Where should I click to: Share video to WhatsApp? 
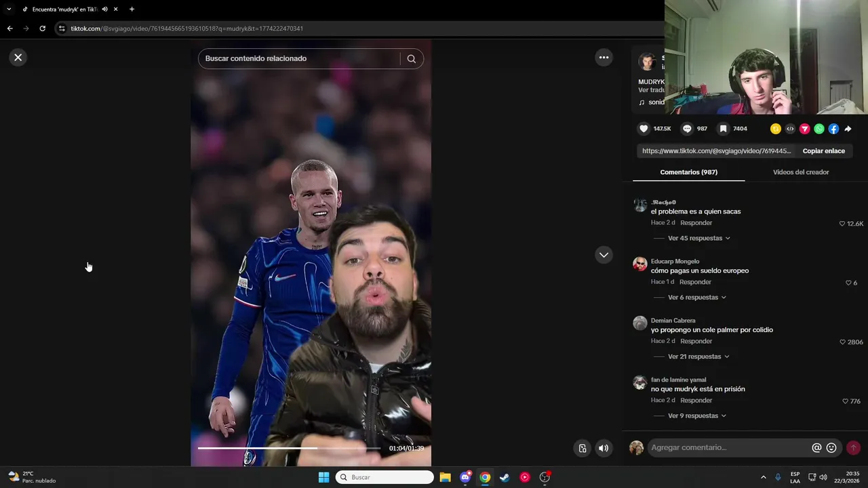pos(819,129)
